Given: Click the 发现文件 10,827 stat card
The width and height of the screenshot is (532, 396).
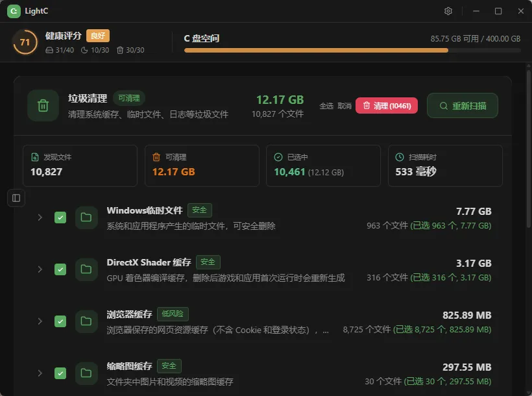Looking at the screenshot, I should (80, 166).
